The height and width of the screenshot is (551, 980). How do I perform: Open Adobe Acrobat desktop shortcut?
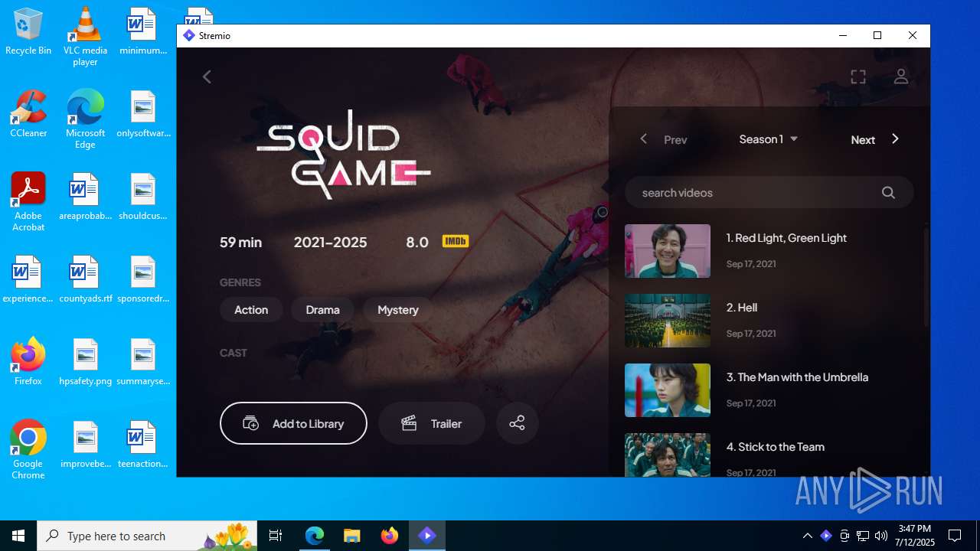pos(28,202)
